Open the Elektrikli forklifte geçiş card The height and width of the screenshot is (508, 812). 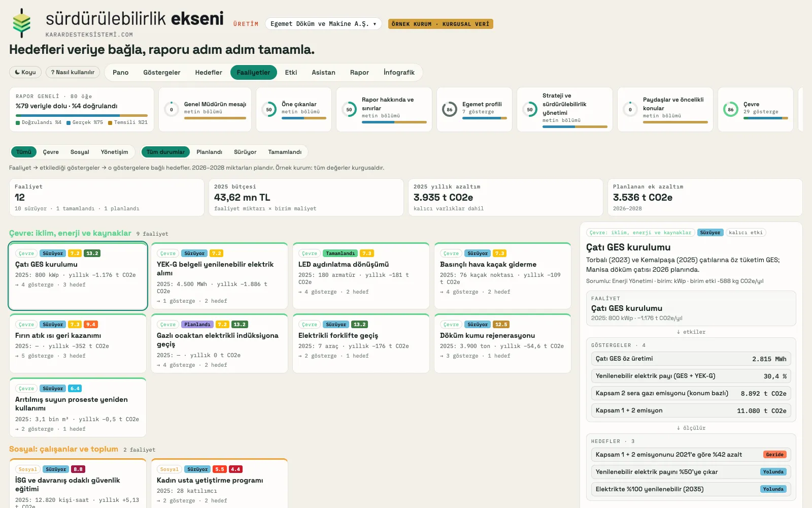(x=361, y=343)
